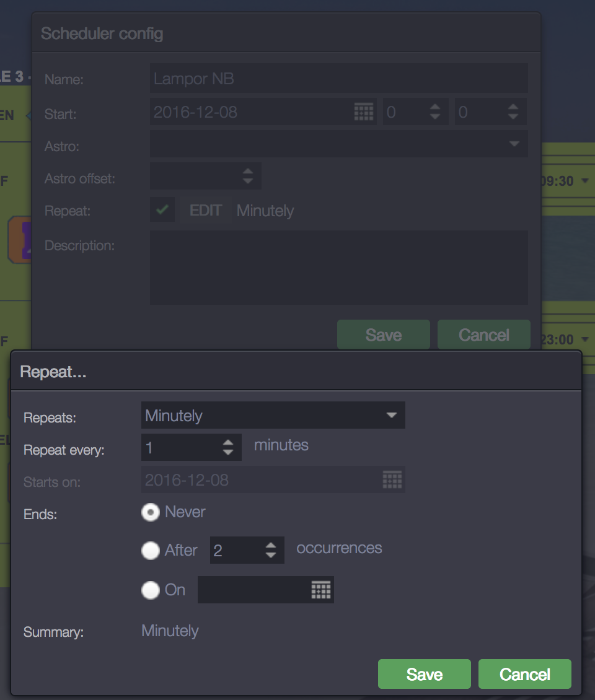
Task: Increase the Repeat every minutes value
Action: 228,442
